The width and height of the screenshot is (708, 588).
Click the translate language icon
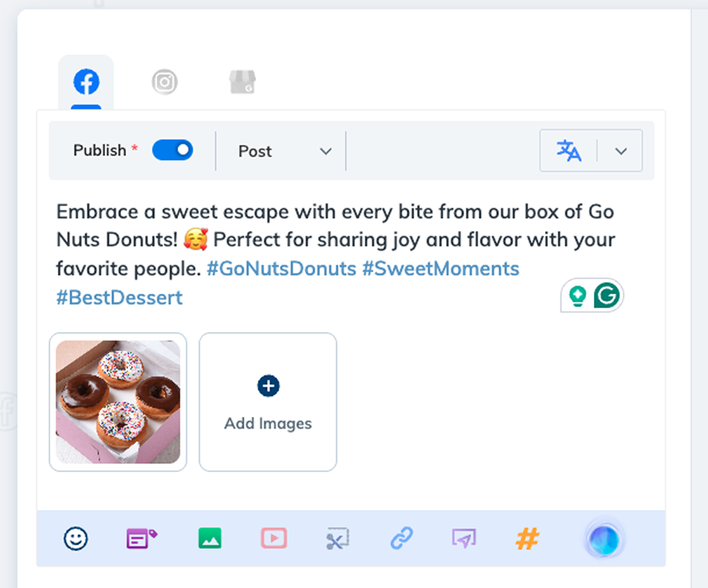coord(569,150)
